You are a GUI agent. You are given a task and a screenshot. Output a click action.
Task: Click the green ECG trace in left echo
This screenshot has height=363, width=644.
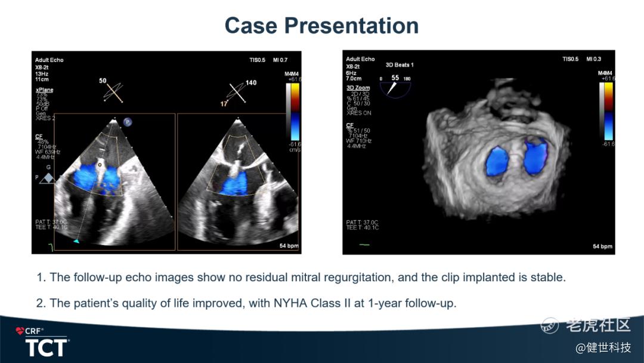pyautogui.click(x=51, y=247)
